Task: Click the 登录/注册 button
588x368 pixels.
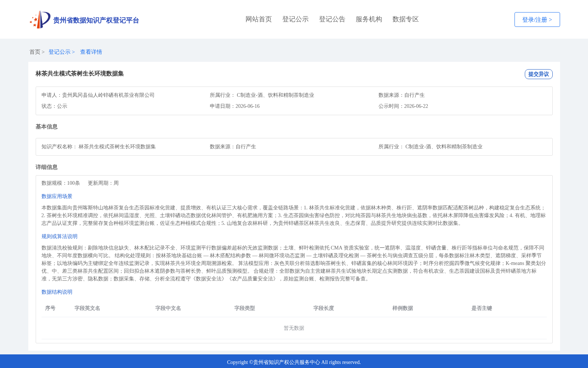Action: click(x=537, y=20)
